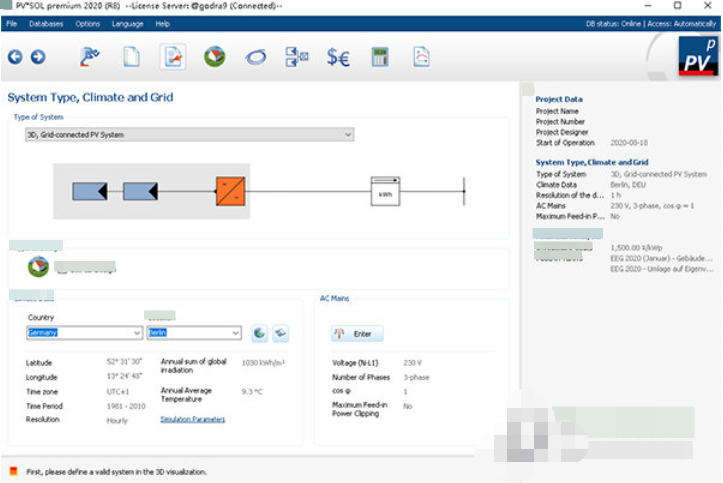Screen dimensions: 723x483
Task: Click the new blank document icon
Action: pos(131,57)
